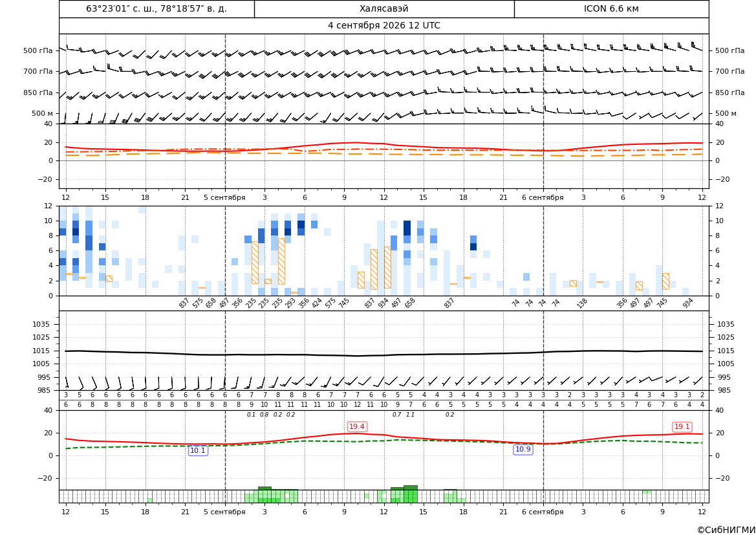The image size is (756, 535).
Task: Click the 6 сентября date marker on the bottom axis
Action: coord(543,512)
